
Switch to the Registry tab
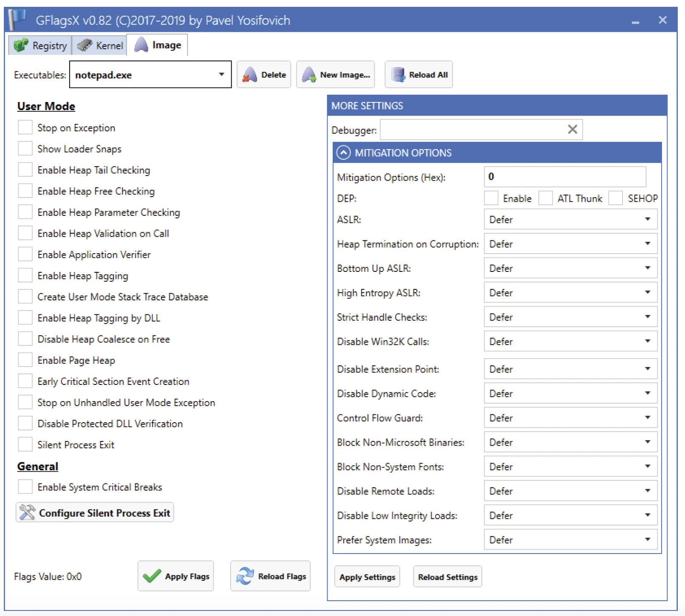(40, 45)
